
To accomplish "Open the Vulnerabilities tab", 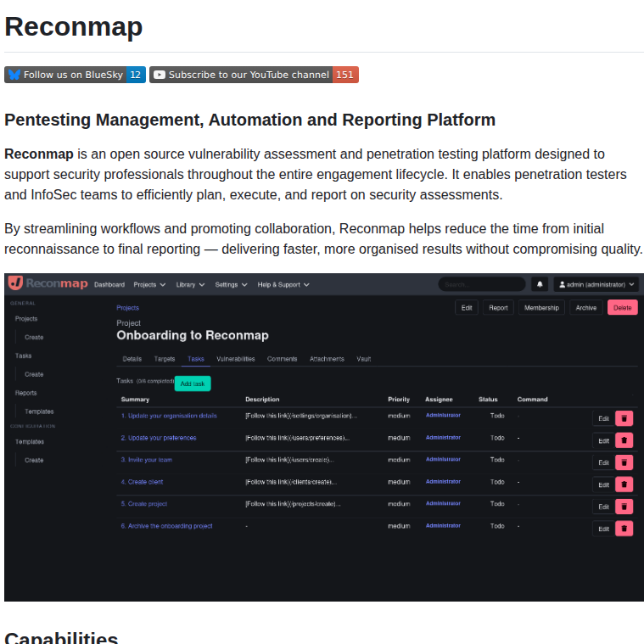I will pos(236,359).
